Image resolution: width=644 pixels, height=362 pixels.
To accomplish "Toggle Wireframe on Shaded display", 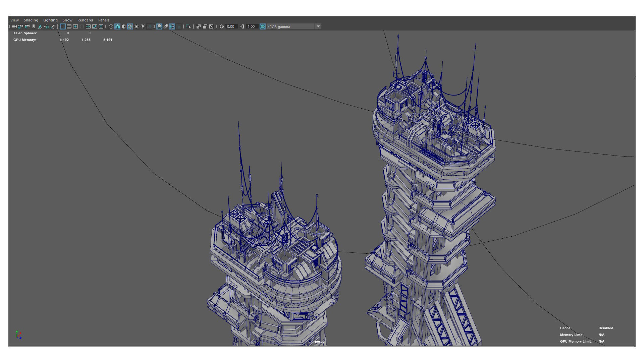I will [x=130, y=26].
